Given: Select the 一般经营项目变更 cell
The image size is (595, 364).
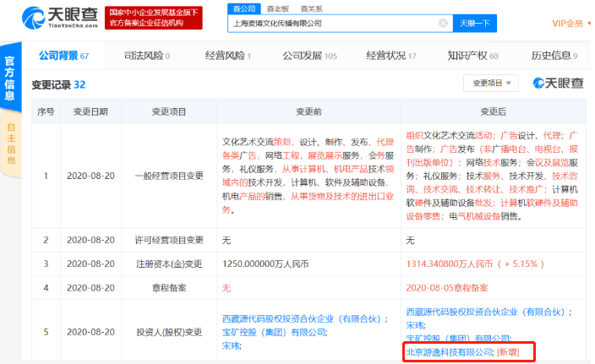Looking at the screenshot, I should [169, 176].
